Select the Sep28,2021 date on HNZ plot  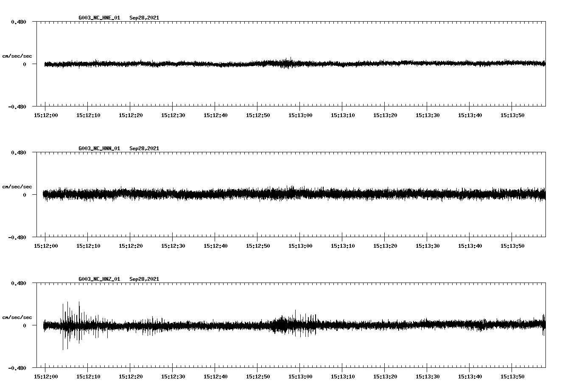144,279
